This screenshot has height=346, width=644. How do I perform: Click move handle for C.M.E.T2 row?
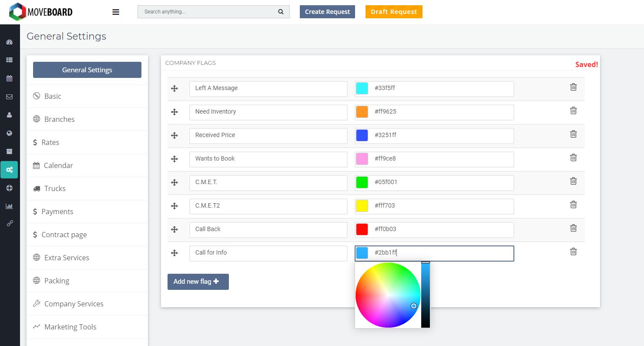pos(174,206)
